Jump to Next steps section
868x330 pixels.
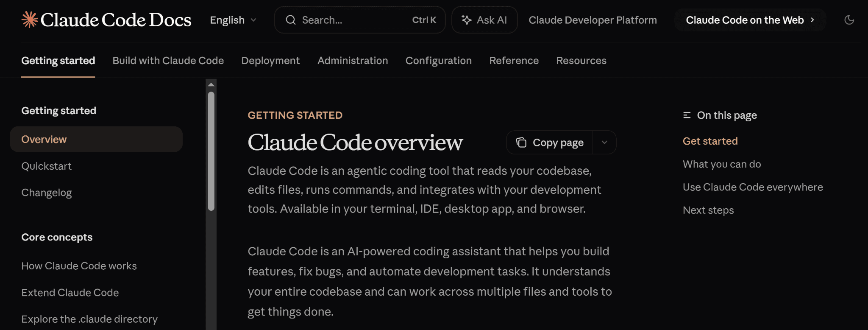708,210
